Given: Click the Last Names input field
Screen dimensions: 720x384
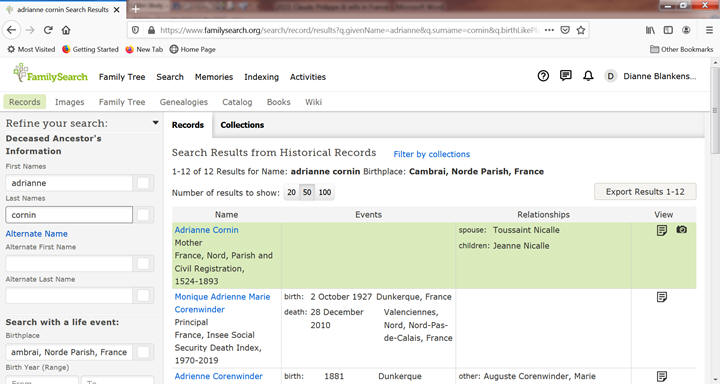Looking at the screenshot, I should 69,215.
